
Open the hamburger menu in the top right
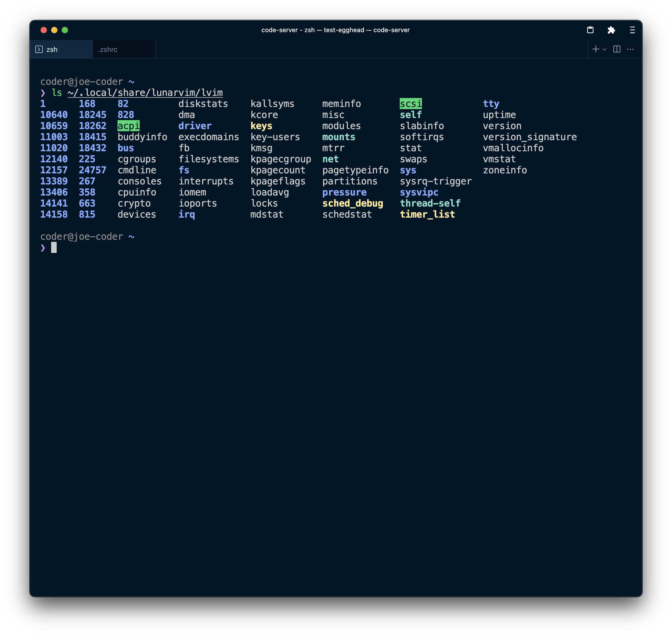[632, 30]
